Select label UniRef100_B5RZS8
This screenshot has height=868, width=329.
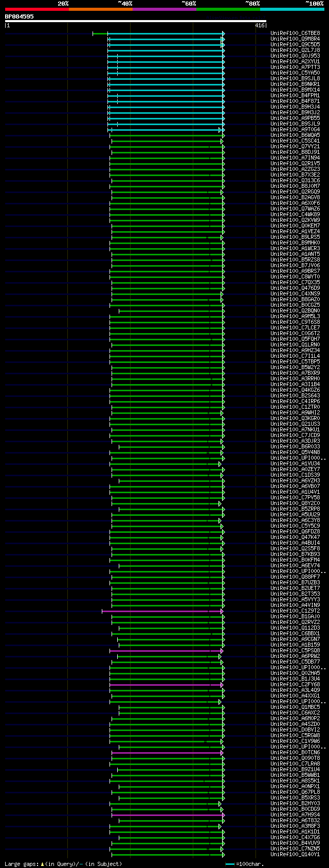click(x=295, y=260)
